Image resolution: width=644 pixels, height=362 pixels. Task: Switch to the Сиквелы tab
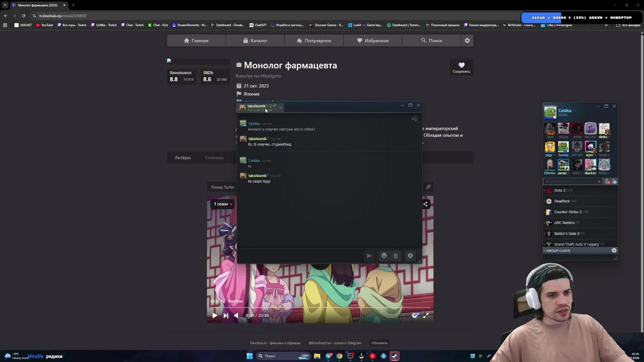pos(214,158)
